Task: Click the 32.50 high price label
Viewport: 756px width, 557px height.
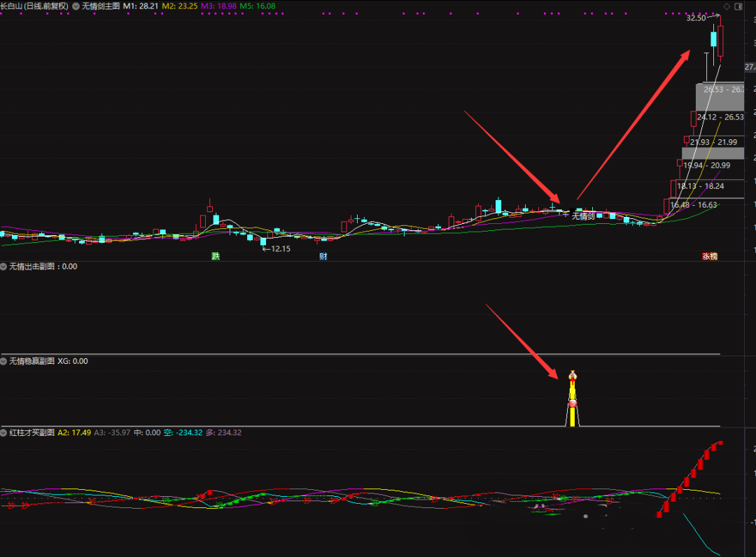Action: tap(696, 18)
